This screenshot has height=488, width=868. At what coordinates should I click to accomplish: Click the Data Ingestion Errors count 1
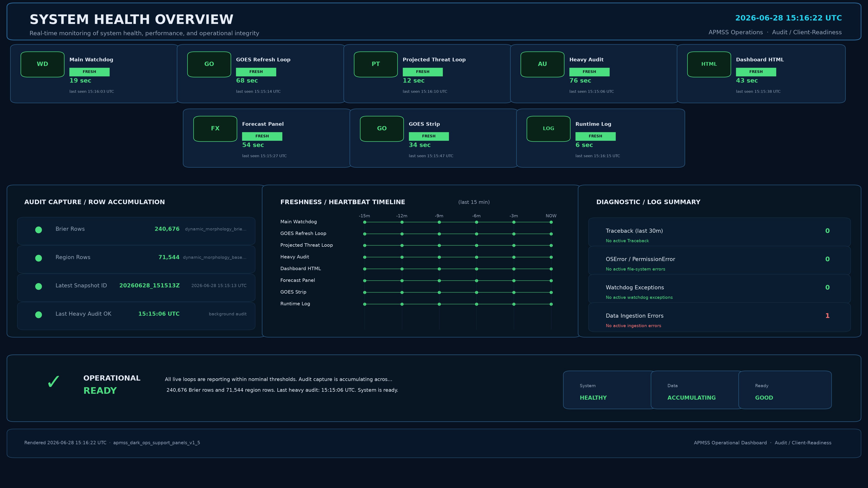(x=827, y=316)
